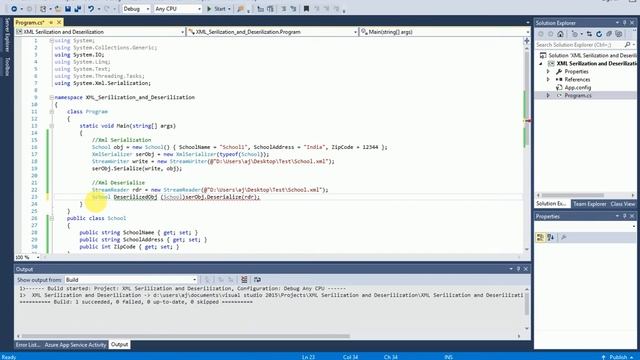
Task: Open the Azure App Service Activity tab
Action: coord(75,345)
